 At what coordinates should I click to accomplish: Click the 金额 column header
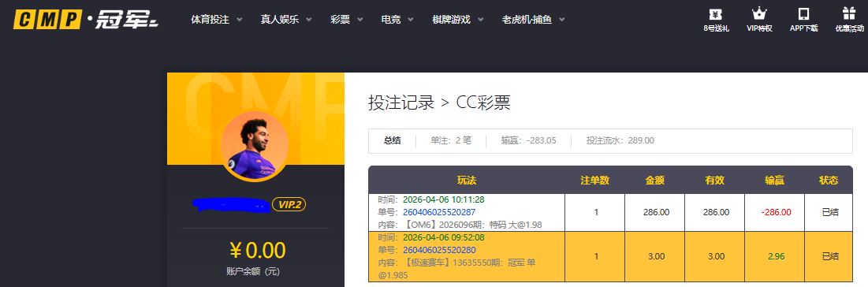click(x=655, y=180)
